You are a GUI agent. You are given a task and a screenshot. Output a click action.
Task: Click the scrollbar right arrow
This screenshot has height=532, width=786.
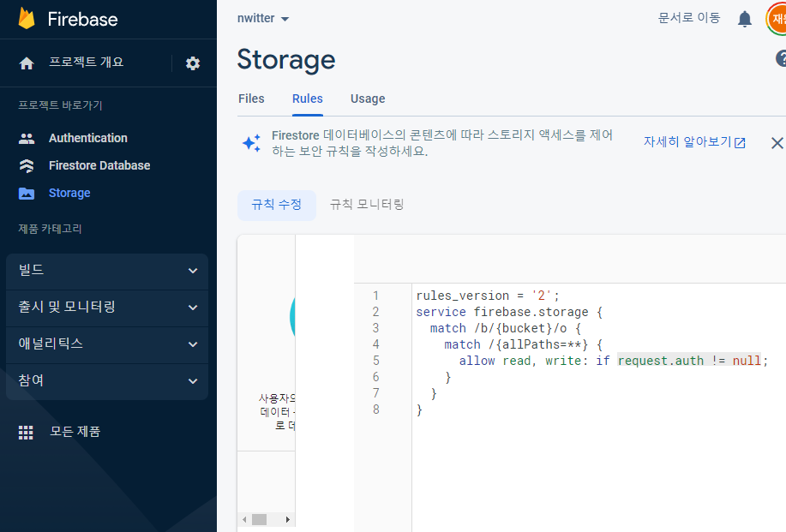(288, 519)
